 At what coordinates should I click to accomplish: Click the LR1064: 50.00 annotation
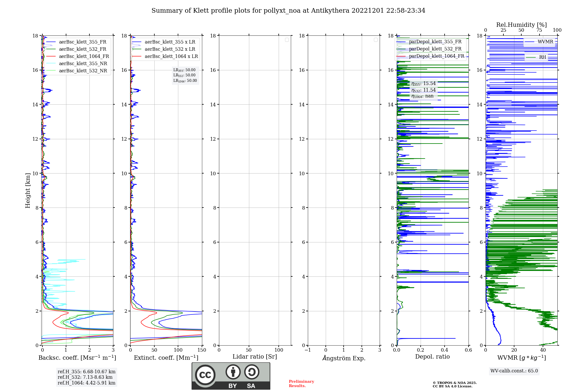(x=185, y=81)
